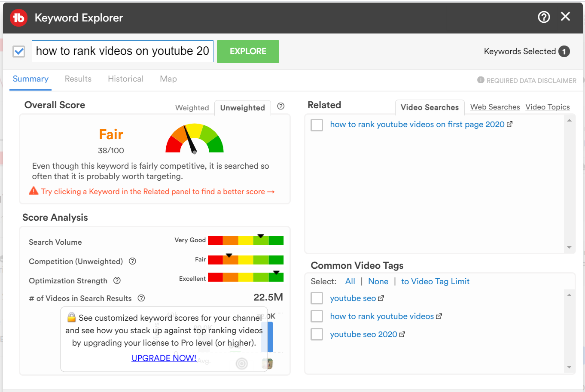585x392 pixels.
Task: Tick the 'how to rank youtube videos' tag checkbox
Action: pos(317,316)
